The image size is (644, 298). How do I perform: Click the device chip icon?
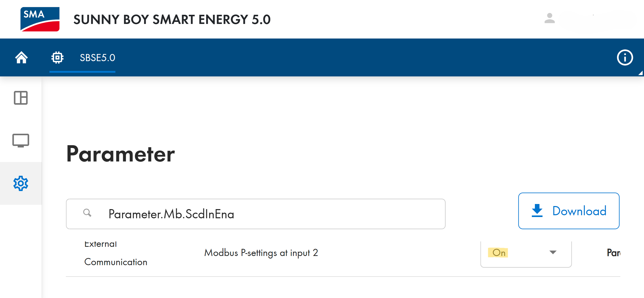(x=57, y=58)
